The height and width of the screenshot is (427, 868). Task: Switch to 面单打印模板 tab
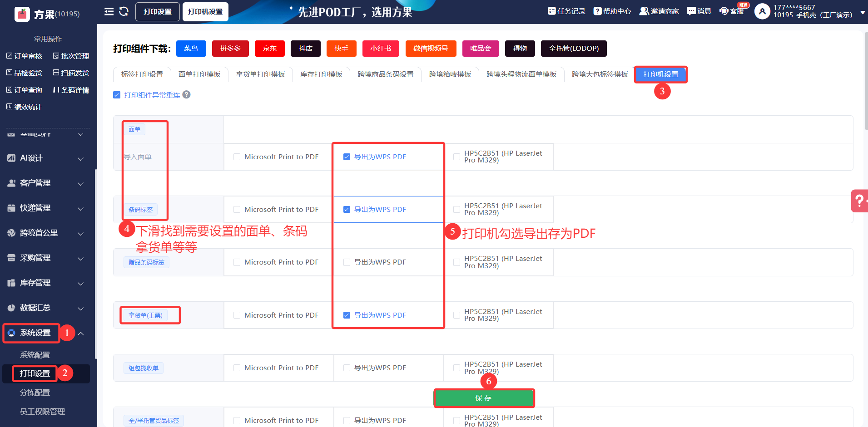point(199,74)
